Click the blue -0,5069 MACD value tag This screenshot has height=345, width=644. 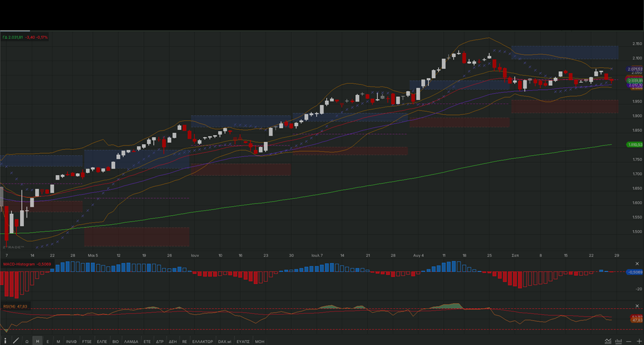tap(634, 272)
